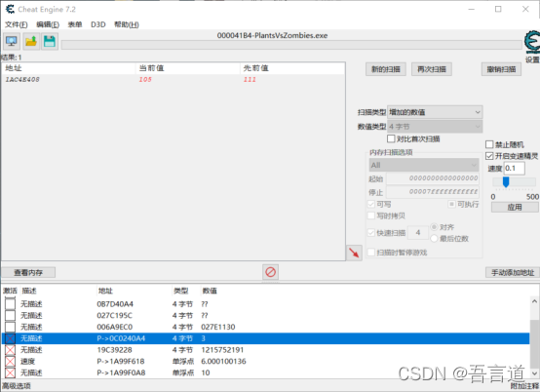Click the 手动添加地址 button
The image size is (540, 392).
tap(513, 272)
